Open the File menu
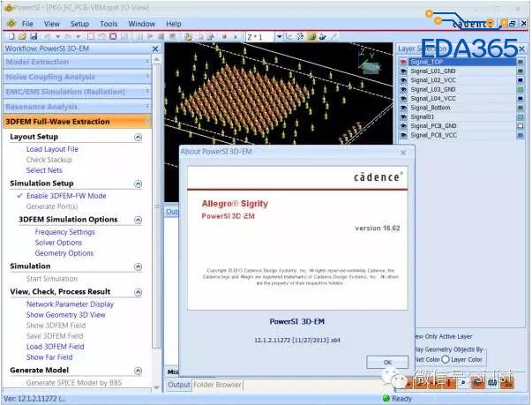532x405 pixels. tap(27, 24)
